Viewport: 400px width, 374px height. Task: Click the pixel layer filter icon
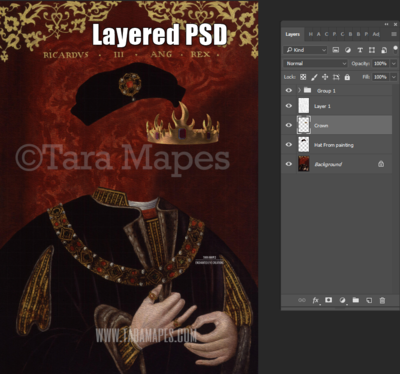point(336,50)
